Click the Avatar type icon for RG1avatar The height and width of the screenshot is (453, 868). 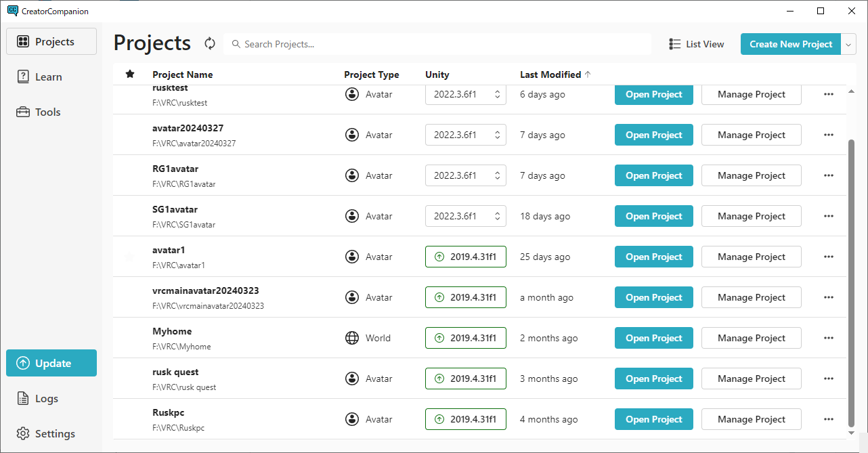click(352, 175)
